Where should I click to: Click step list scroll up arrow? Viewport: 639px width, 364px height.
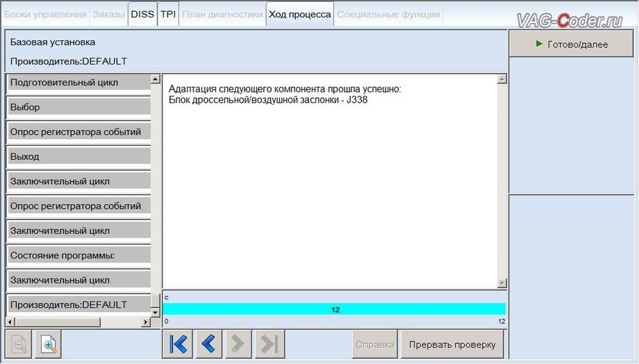pyautogui.click(x=156, y=78)
